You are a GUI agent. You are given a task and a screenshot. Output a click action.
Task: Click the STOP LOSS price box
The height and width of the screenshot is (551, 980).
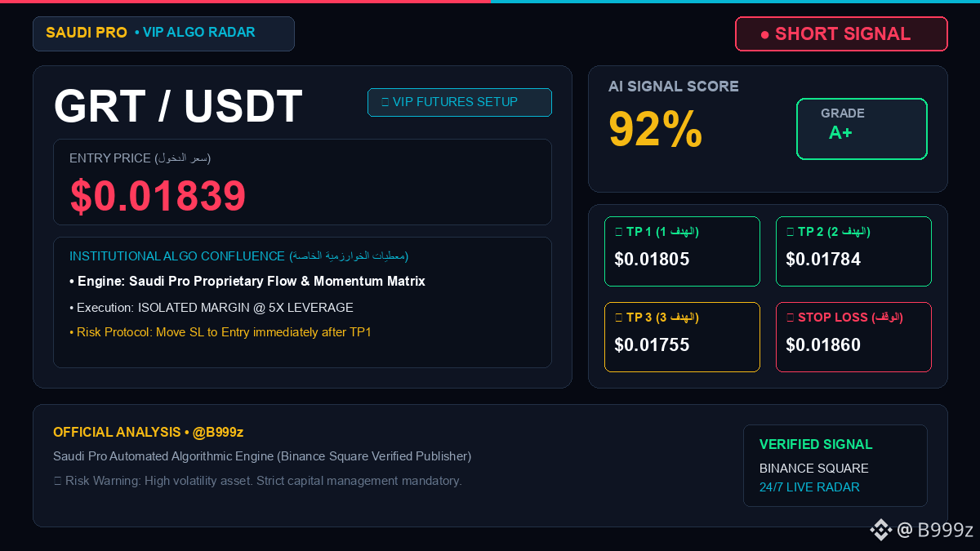[853, 337]
